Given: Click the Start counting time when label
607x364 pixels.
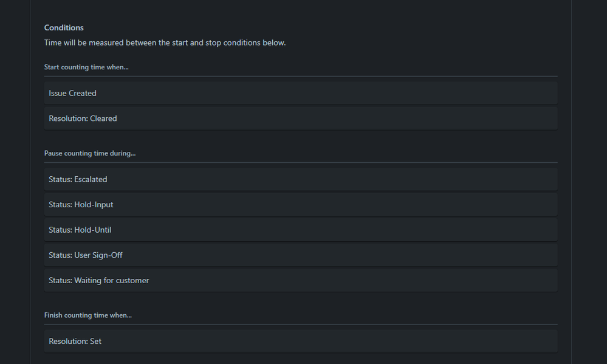Looking at the screenshot, I should point(86,67).
